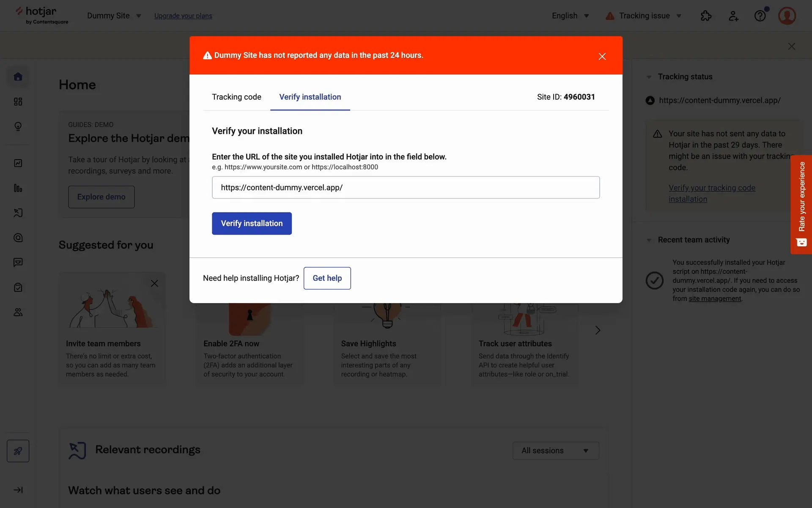
Task: Open the Home icon in sidebar
Action: click(x=18, y=77)
